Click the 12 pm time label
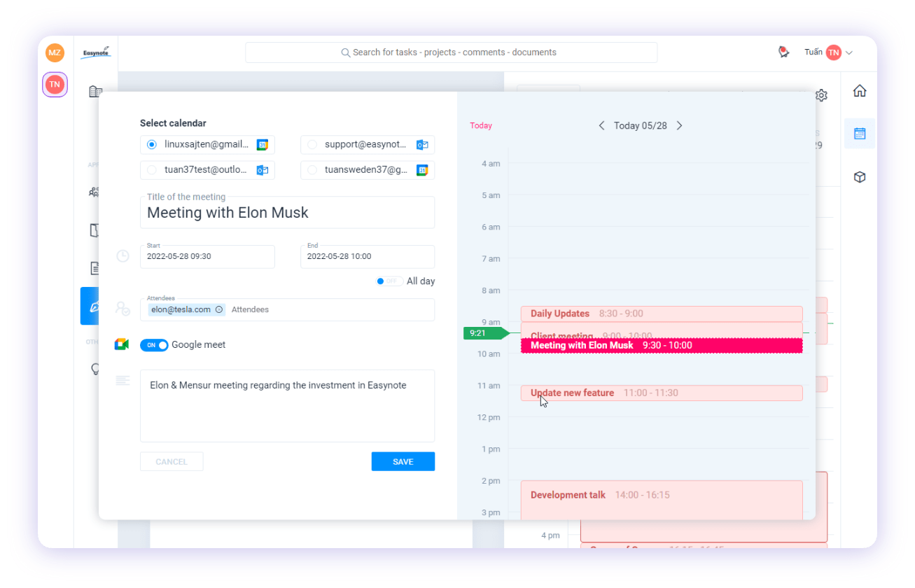 coord(489,418)
